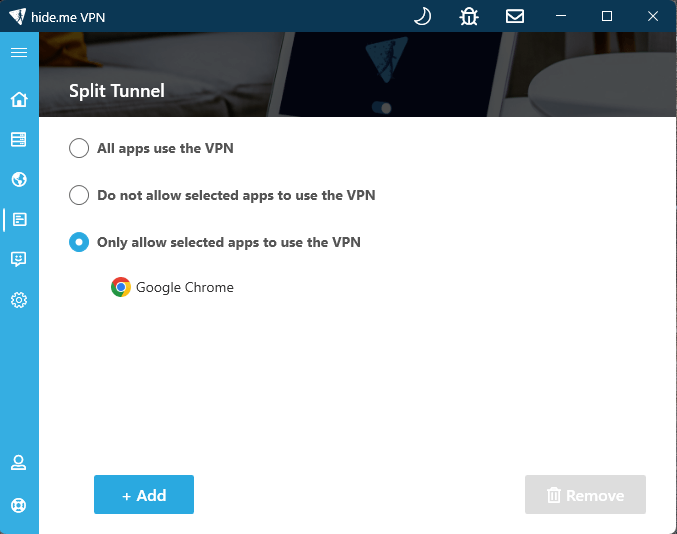Image resolution: width=677 pixels, height=534 pixels.
Task: Click the bug report icon
Action: point(469,17)
